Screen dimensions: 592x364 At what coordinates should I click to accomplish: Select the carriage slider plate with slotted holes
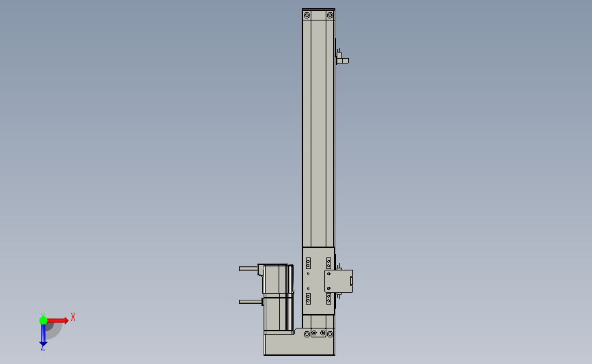318,281
